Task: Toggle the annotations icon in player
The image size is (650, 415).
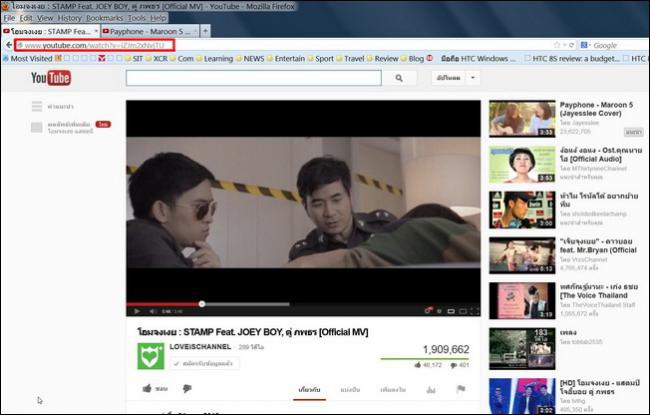Action: coord(428,311)
